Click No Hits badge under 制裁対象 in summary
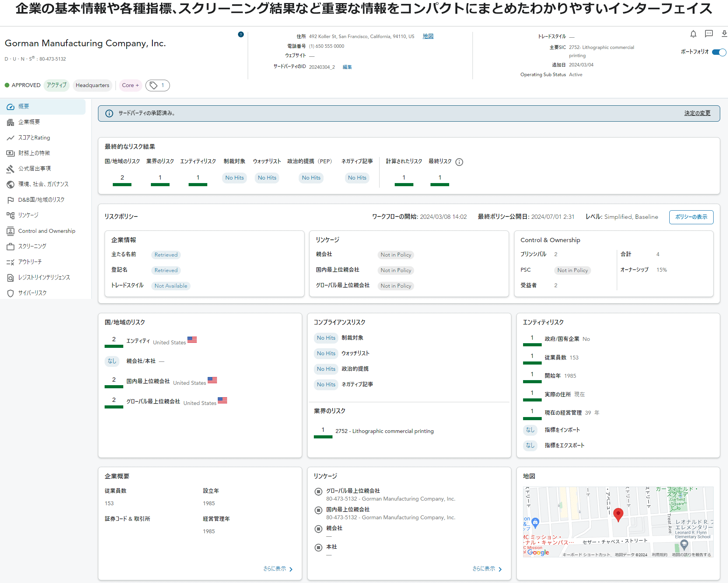The image size is (728, 583). click(234, 178)
